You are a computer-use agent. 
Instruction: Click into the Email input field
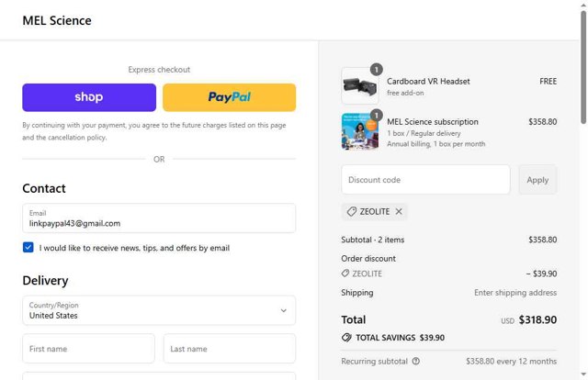pos(159,218)
